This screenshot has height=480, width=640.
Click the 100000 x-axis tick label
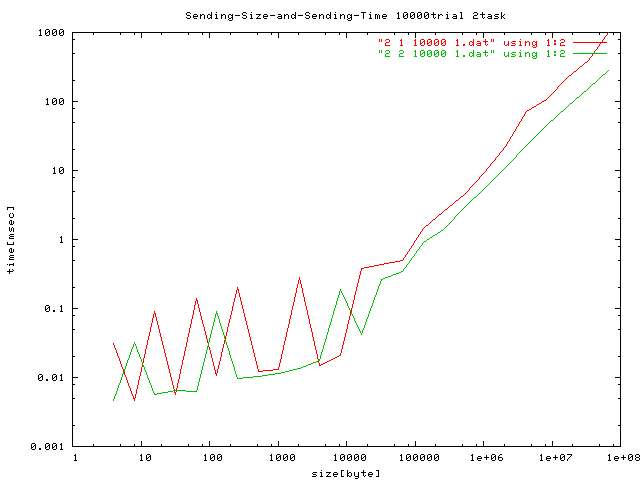[414, 458]
